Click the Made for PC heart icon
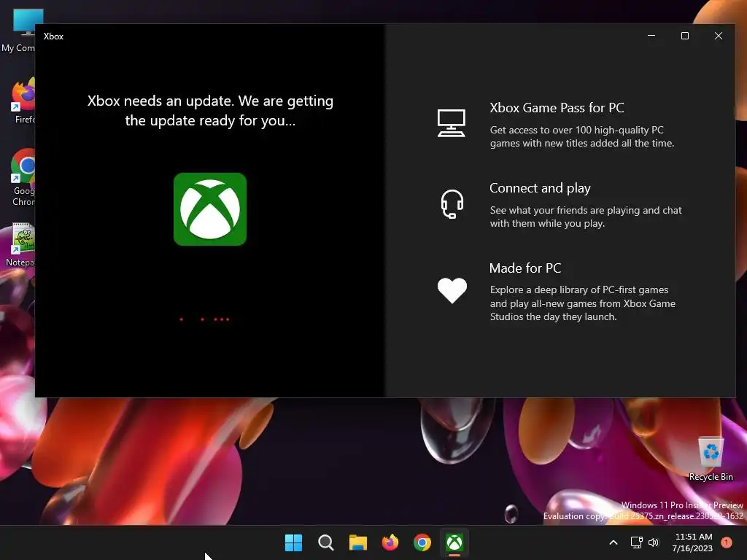 point(452,290)
